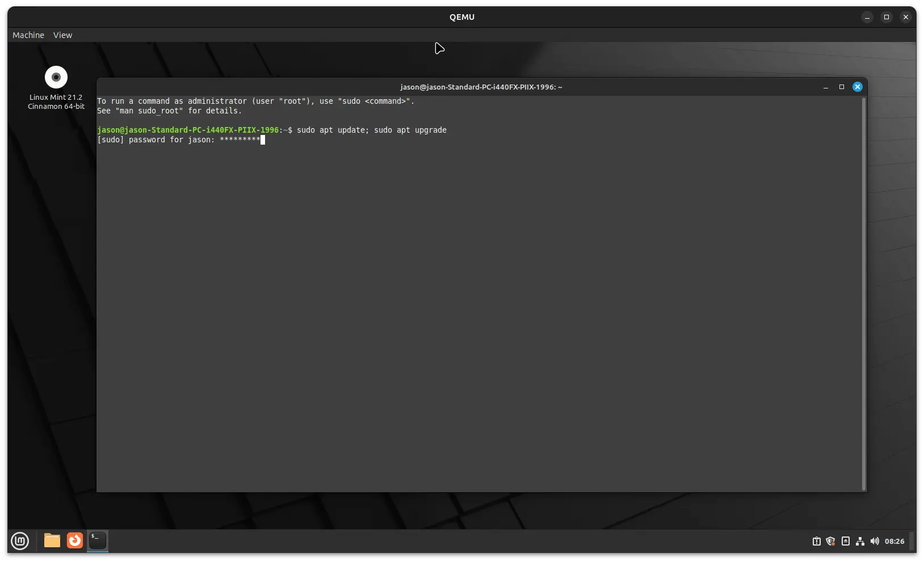Minimize the terminal window

[826, 87]
